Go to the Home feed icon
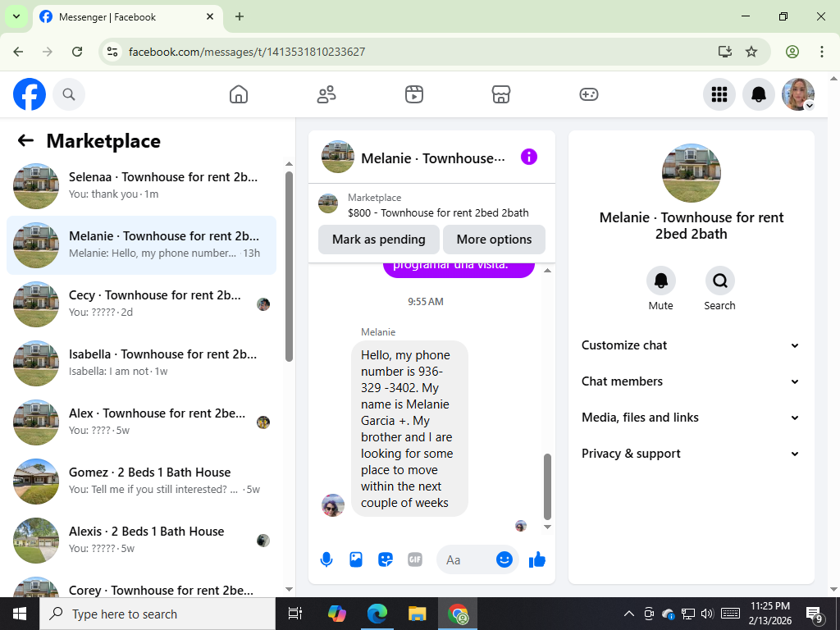The height and width of the screenshot is (630, 840). click(x=239, y=94)
